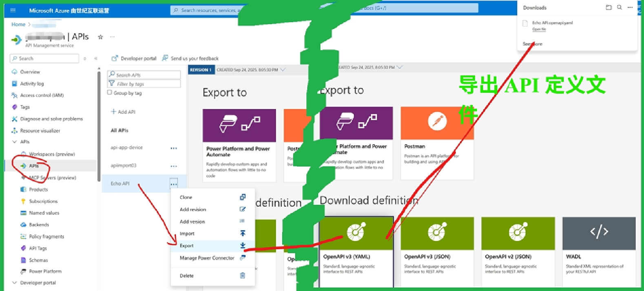The height and width of the screenshot is (291, 644).
Task: Select the api-app-device row
Action: (x=144, y=148)
